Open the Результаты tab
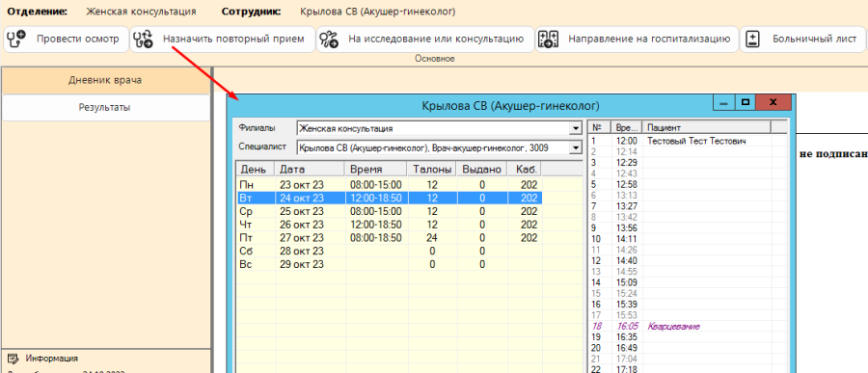Image resolution: width=868 pixels, height=373 pixels. click(x=105, y=107)
